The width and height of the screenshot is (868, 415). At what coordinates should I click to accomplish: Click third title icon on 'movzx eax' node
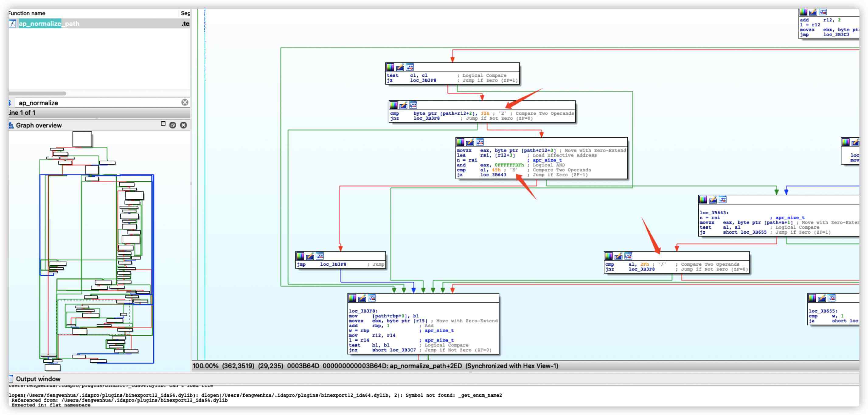480,142
